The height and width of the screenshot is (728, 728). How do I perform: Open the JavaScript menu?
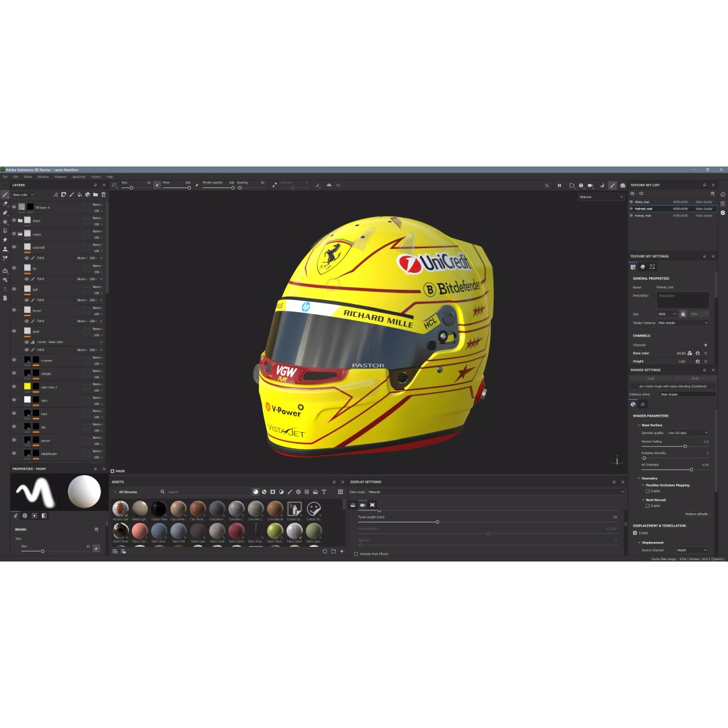pos(79,177)
